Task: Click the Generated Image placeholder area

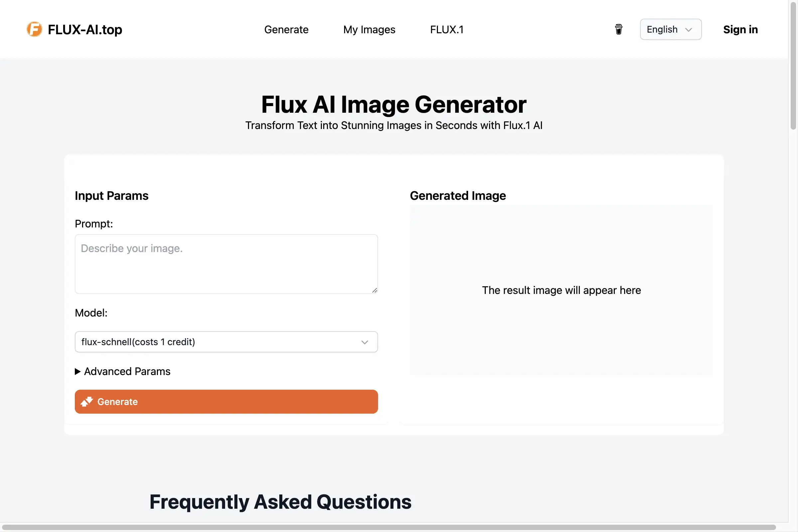Action: (561, 290)
